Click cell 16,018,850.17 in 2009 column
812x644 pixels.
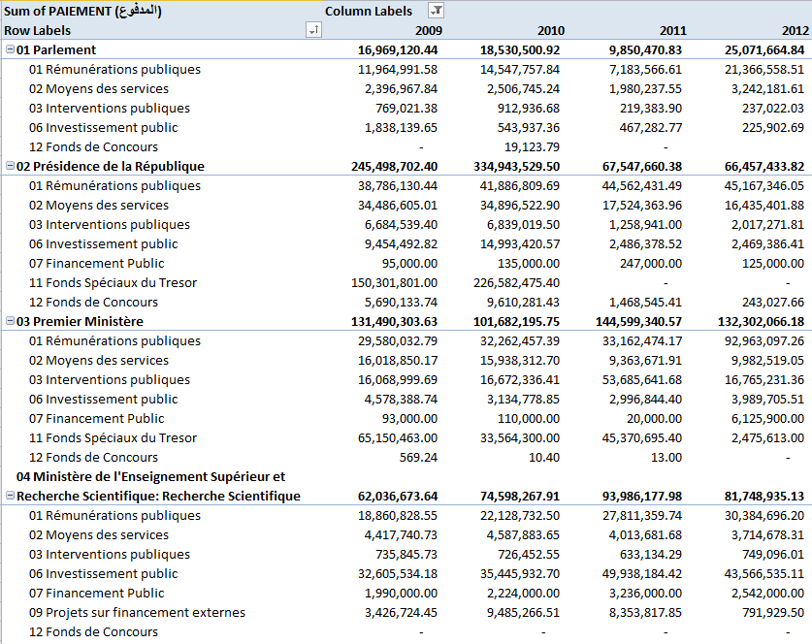pyautogui.click(x=398, y=361)
